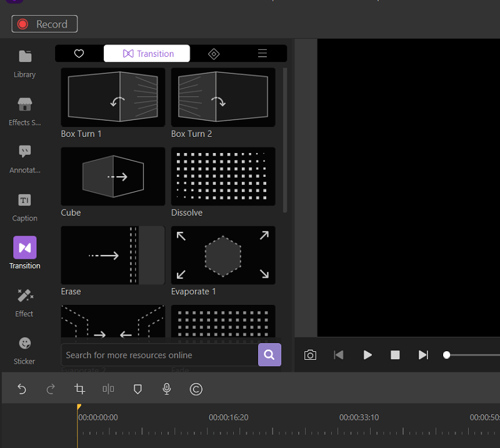Open the Library panel

click(x=25, y=64)
